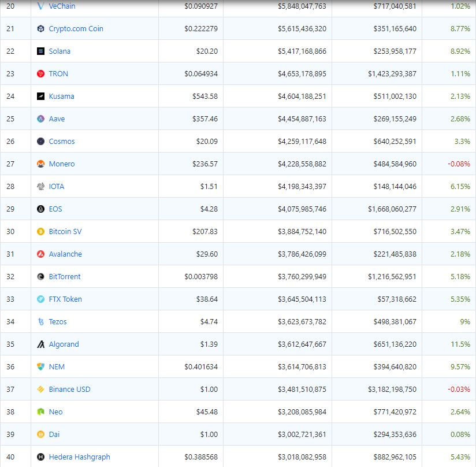Screen dimensions: 476x467
Task: Go to the Bitcoin SV link
Action: point(65,231)
